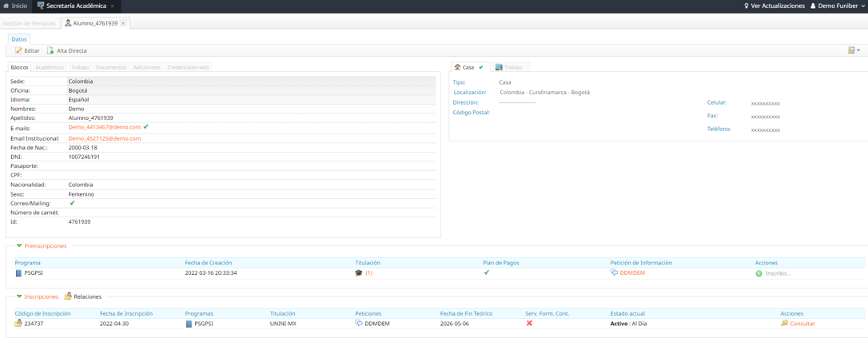Click the graduation cap icon under Titulación
This screenshot has width=868, height=350.
pyautogui.click(x=358, y=273)
